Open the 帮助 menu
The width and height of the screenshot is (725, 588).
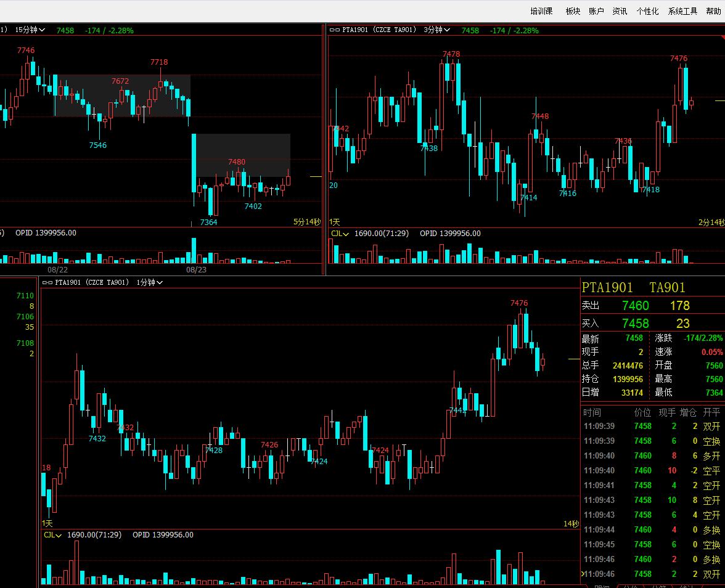pos(713,11)
